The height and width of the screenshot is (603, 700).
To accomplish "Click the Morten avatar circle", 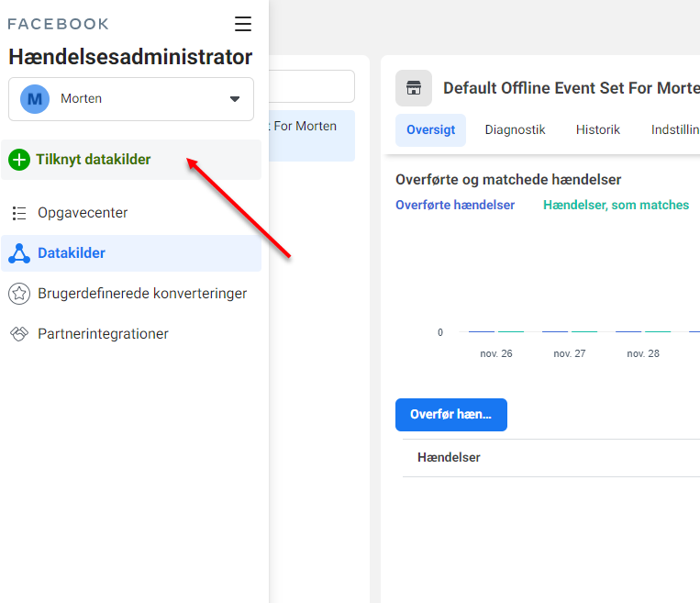I will coord(35,99).
